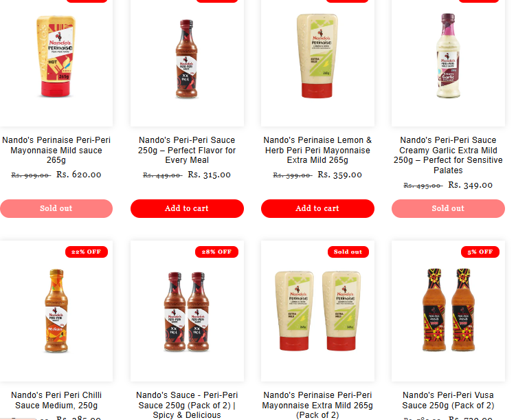The width and height of the screenshot is (516, 420).
Task: Open the Lemon & Herb Perinaise bottle image
Action: click(x=317, y=56)
